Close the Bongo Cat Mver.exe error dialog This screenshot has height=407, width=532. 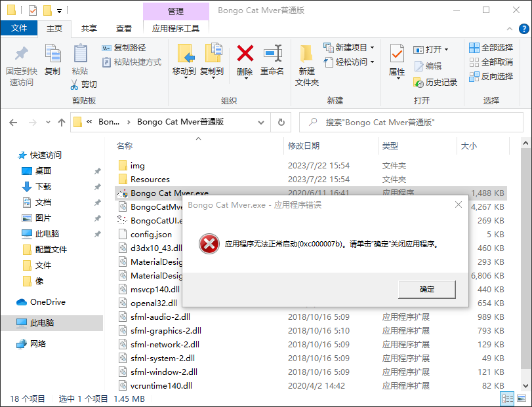click(459, 204)
